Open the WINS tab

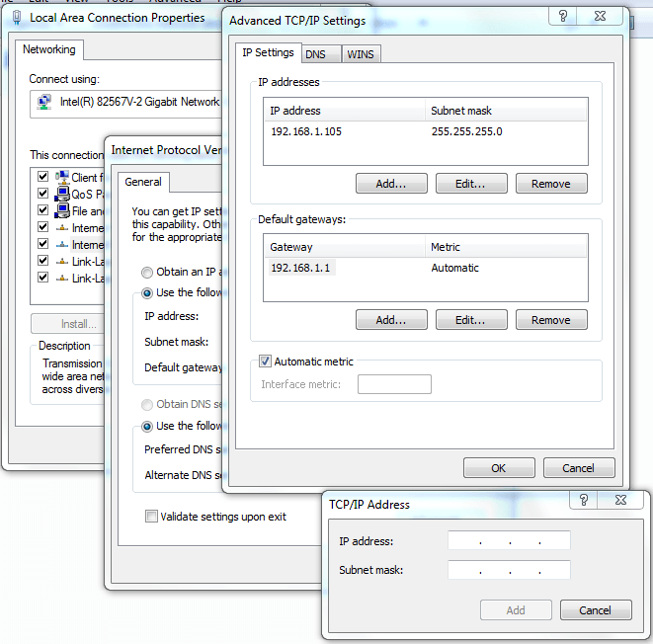point(361,54)
